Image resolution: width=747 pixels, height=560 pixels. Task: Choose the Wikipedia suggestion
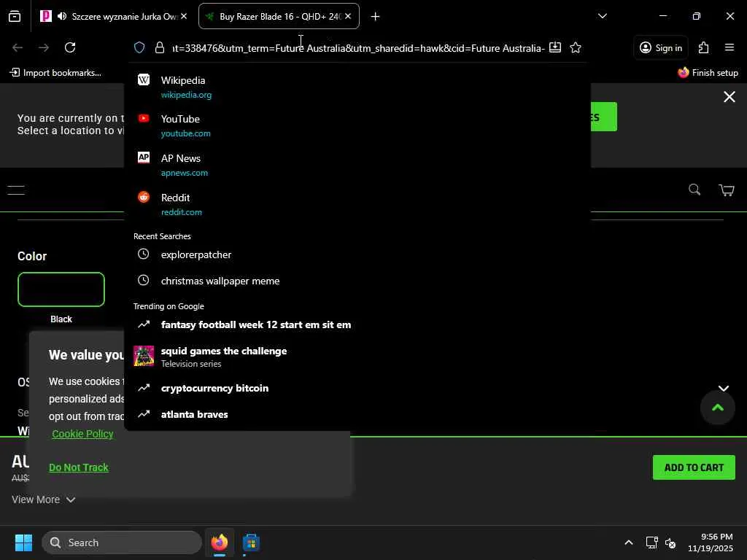357,87
